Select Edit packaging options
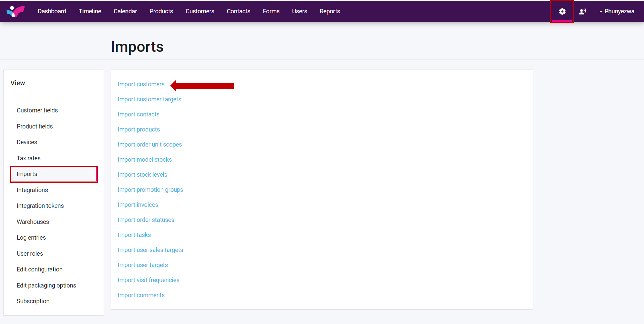This screenshot has height=324, width=644. coord(46,286)
